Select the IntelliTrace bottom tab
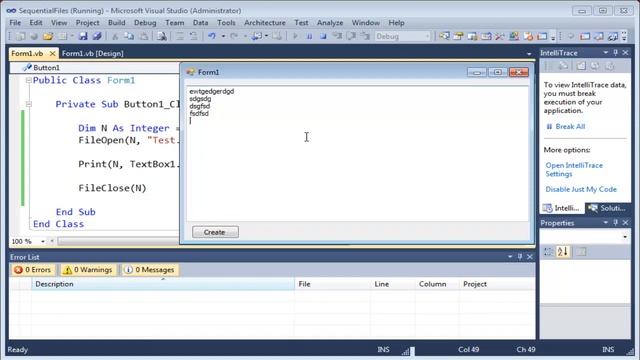 (x=562, y=208)
